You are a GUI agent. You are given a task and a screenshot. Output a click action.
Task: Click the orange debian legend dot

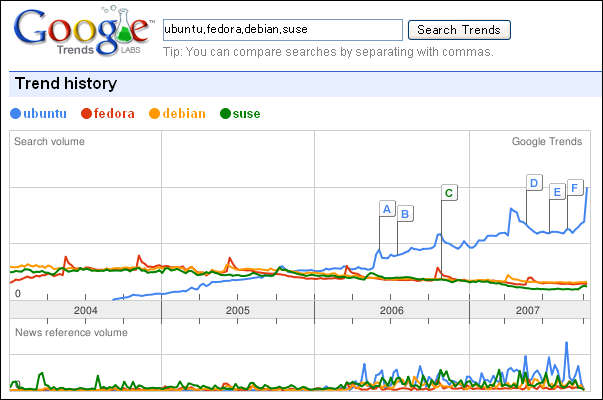154,114
